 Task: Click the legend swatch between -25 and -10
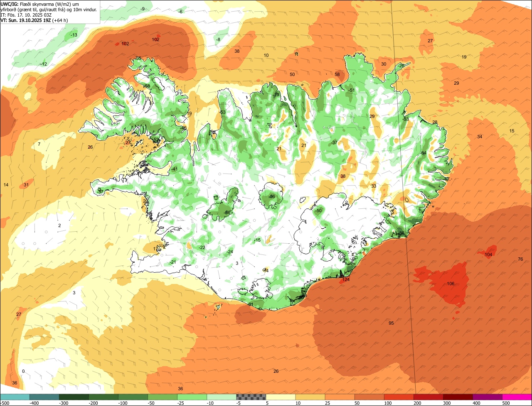(192, 397)
